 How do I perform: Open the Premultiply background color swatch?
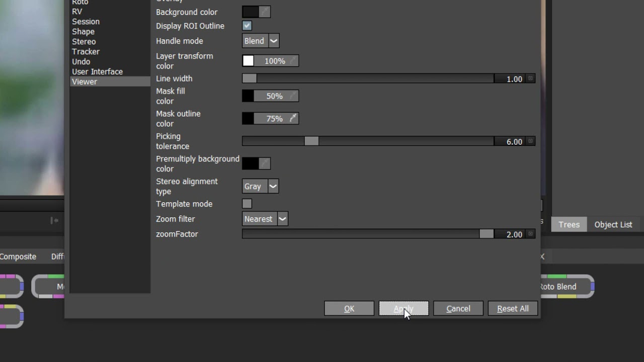coord(250,163)
